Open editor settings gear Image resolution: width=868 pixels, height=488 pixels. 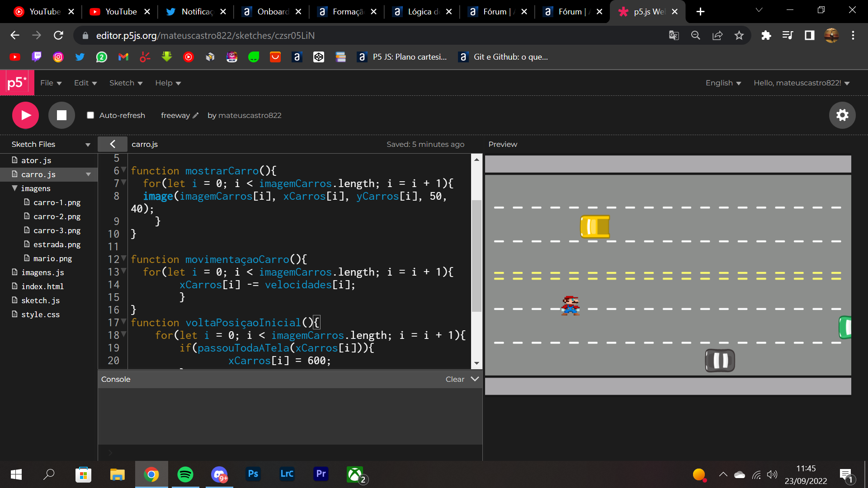tap(842, 115)
